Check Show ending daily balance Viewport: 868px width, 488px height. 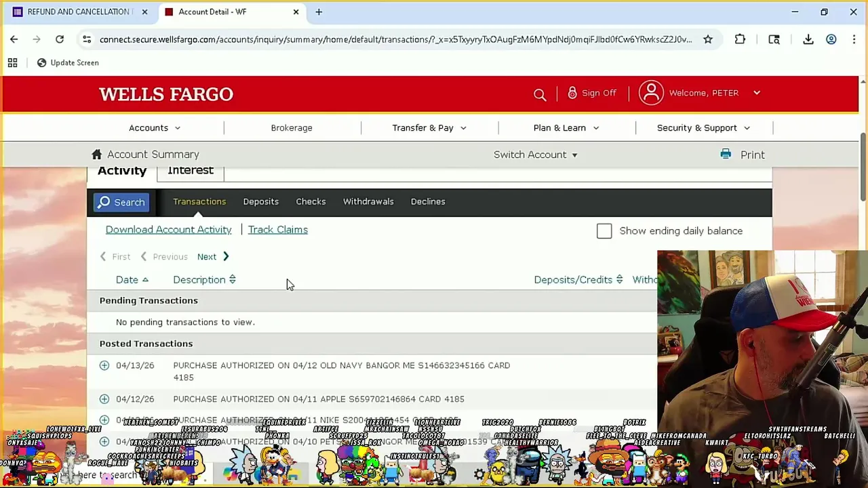click(x=604, y=231)
